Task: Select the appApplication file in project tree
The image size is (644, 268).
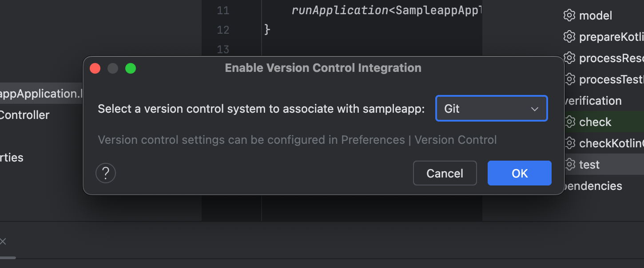Action: pyautogui.click(x=41, y=94)
